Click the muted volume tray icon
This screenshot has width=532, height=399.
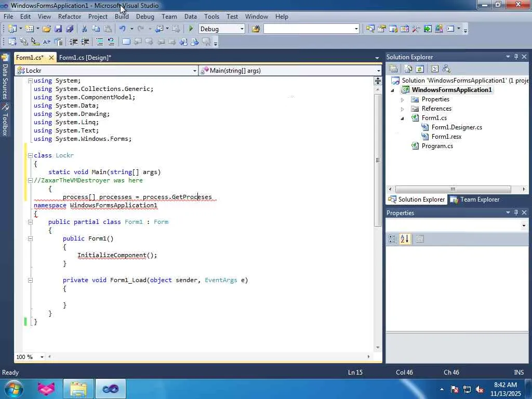[480, 390]
